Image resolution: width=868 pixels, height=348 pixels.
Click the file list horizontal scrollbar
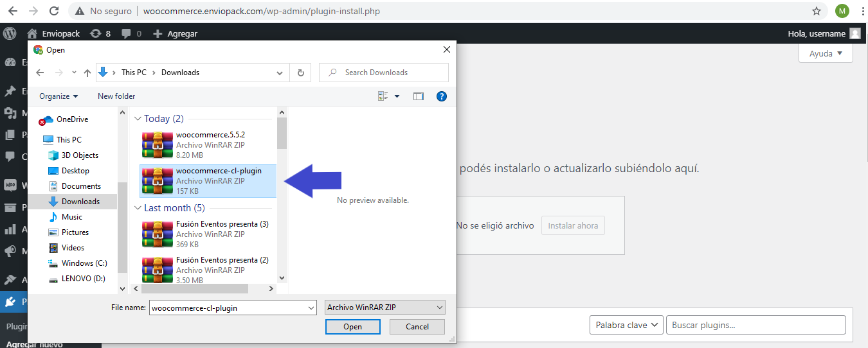204,289
